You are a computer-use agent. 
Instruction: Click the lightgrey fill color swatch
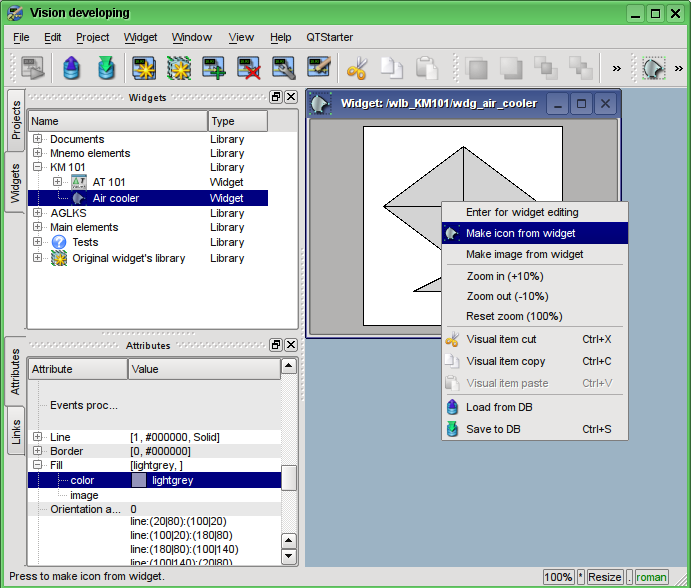click(x=139, y=480)
